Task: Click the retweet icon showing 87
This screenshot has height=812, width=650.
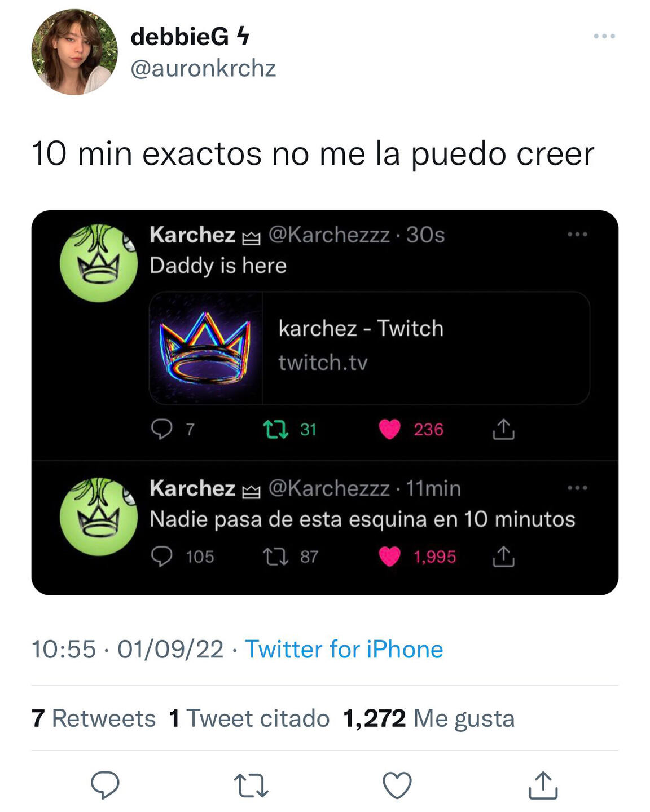Action: [276, 557]
